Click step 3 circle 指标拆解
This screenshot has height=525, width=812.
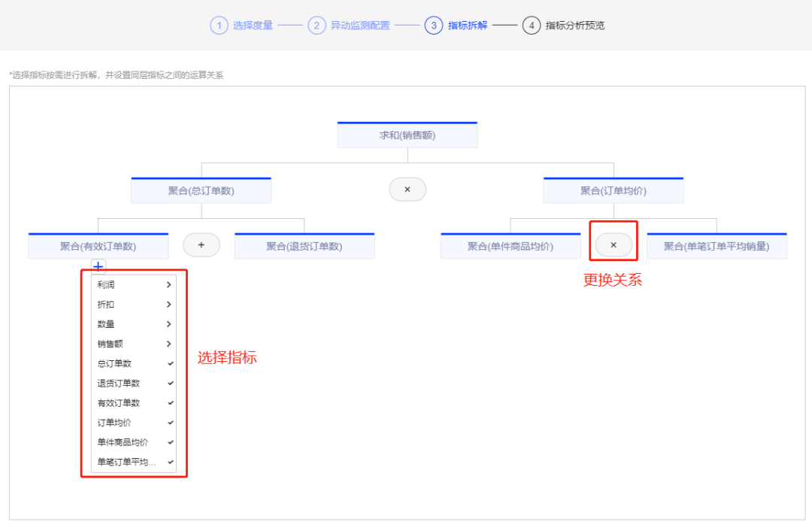coord(434,26)
